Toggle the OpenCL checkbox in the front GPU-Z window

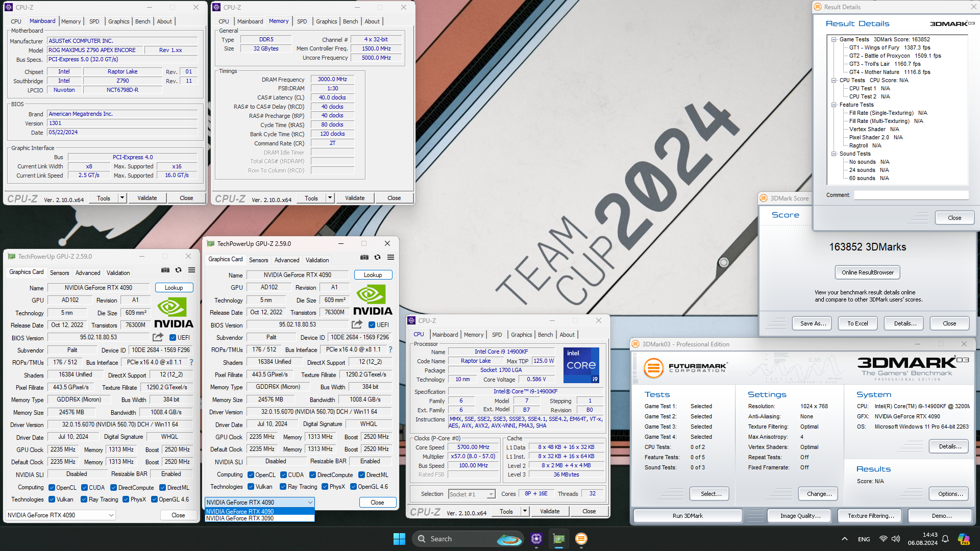point(251,475)
